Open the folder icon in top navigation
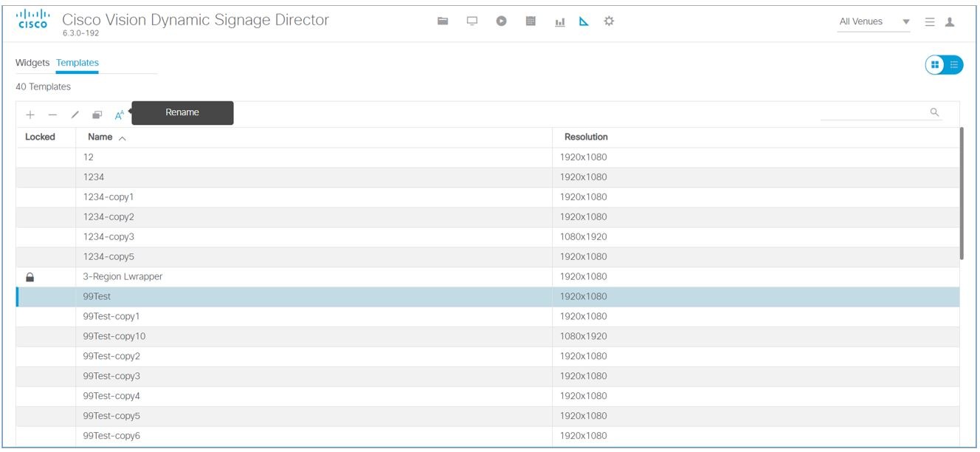Viewport: 980px width, 452px height. pos(443,21)
